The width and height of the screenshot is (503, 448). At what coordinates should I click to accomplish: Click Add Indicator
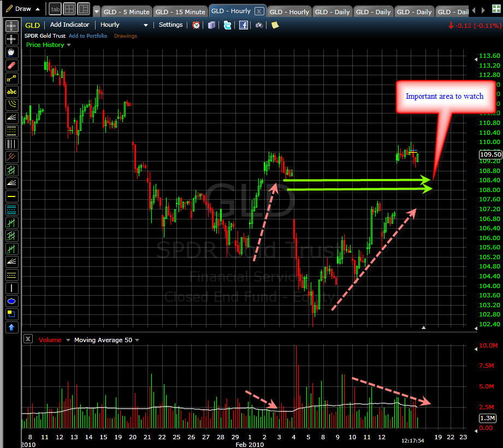tap(69, 25)
